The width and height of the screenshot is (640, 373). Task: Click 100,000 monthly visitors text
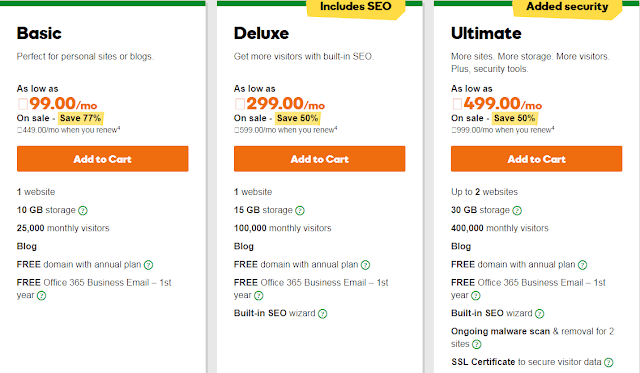pyautogui.click(x=282, y=228)
